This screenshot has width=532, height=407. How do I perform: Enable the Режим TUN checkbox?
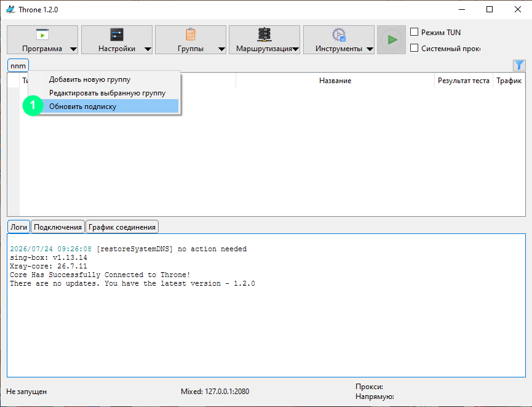pos(414,32)
